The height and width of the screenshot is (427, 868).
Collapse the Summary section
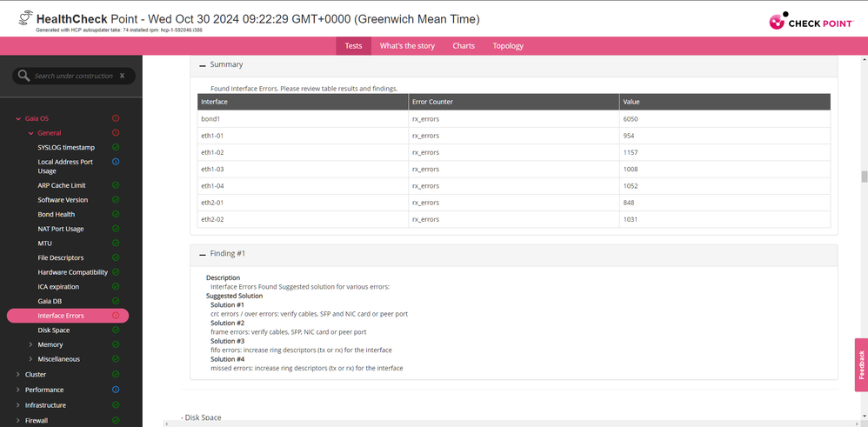[203, 65]
